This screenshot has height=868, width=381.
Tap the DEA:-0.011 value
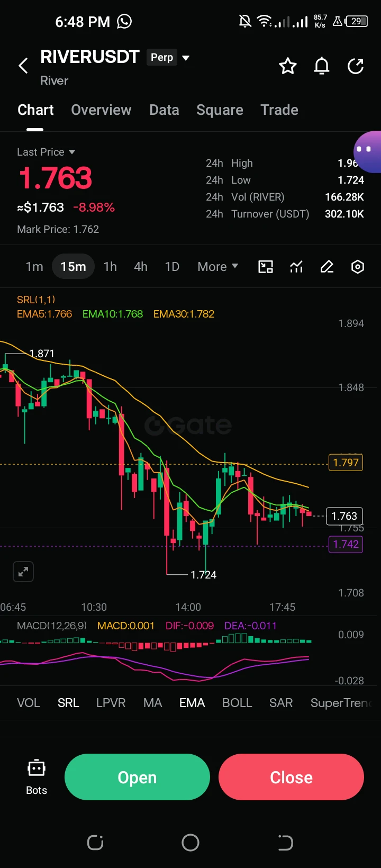coord(250,626)
